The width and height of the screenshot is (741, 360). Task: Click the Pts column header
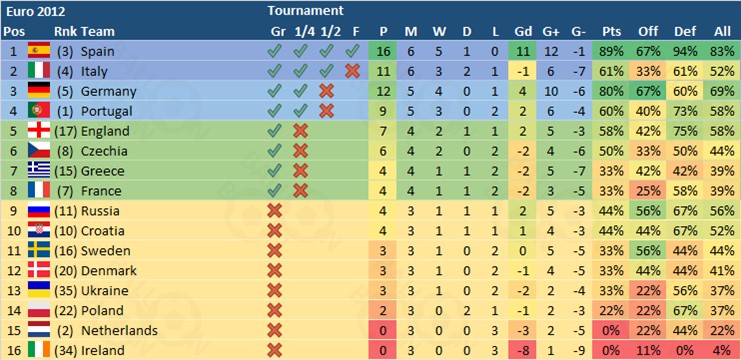(x=612, y=32)
